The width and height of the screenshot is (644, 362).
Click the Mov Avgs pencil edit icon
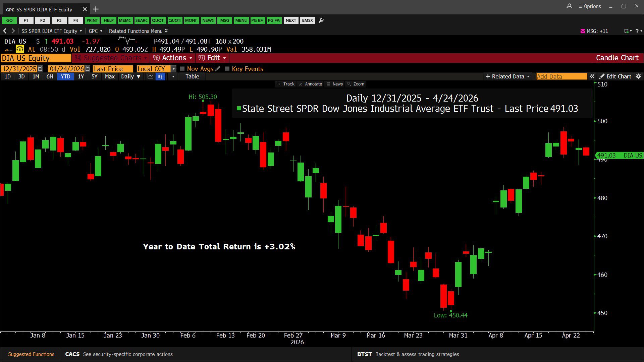point(218,69)
